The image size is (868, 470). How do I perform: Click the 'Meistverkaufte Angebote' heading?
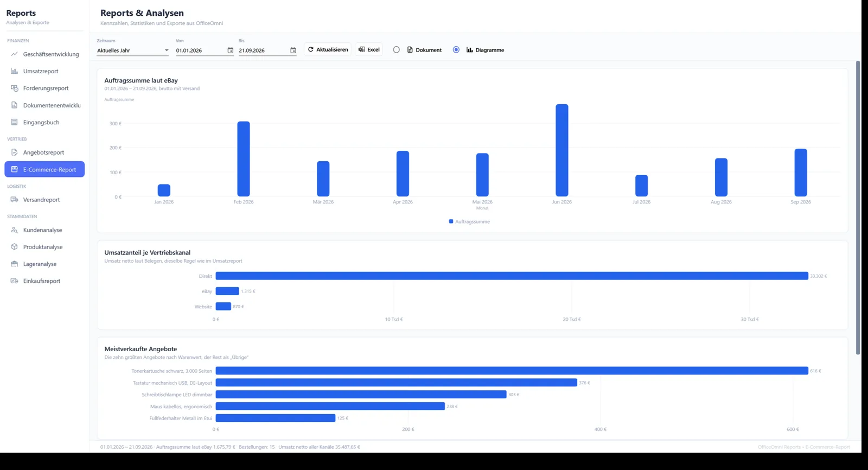click(141, 349)
